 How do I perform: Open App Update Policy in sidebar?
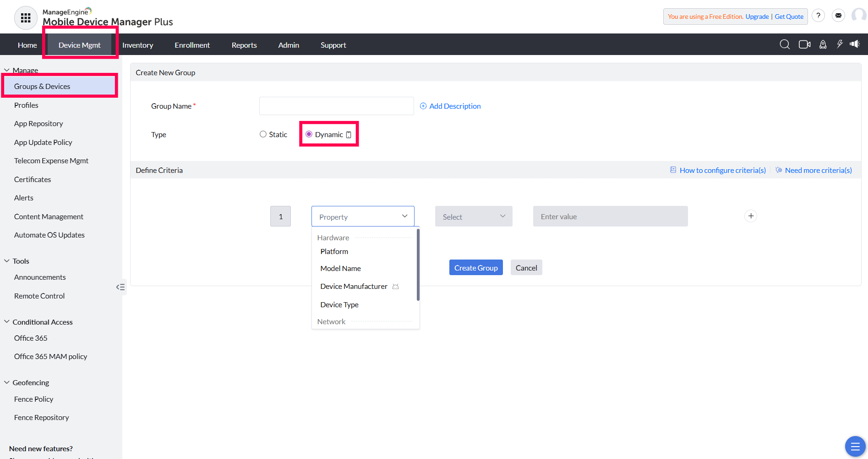pyautogui.click(x=43, y=142)
